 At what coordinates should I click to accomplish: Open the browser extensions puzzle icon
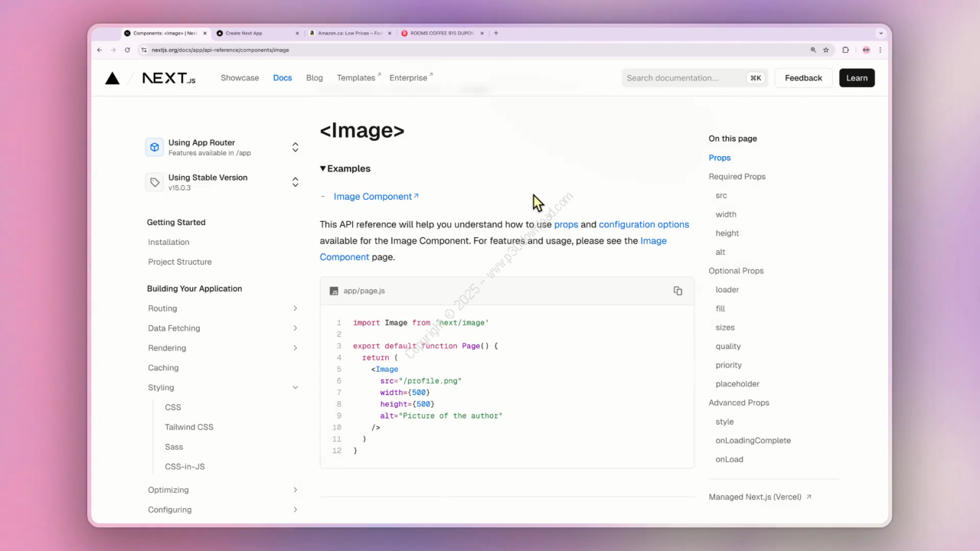845,50
